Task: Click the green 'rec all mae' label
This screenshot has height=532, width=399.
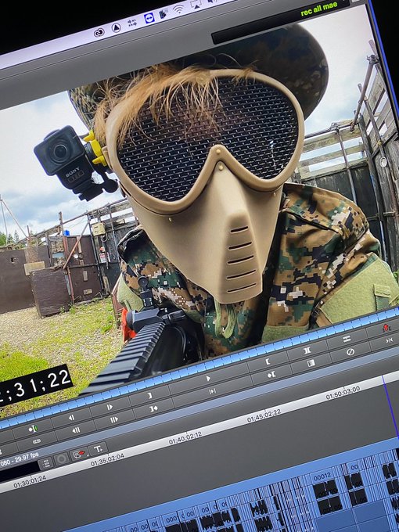Action: (x=319, y=9)
